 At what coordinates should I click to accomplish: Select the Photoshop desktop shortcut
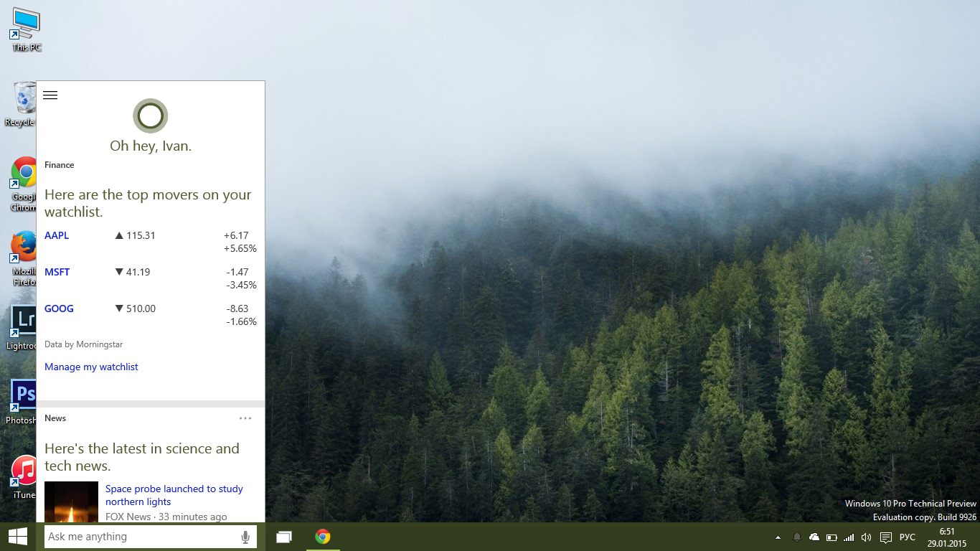tap(22, 402)
